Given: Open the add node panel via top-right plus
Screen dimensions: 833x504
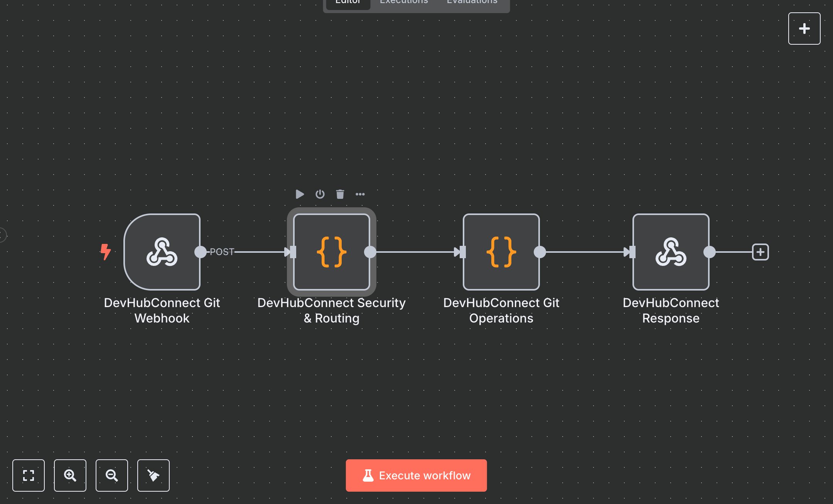Looking at the screenshot, I should [804, 28].
